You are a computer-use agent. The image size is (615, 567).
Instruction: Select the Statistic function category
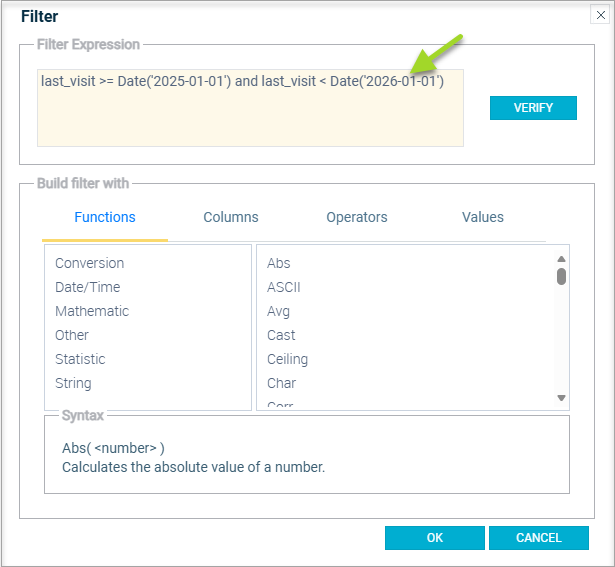[80, 359]
